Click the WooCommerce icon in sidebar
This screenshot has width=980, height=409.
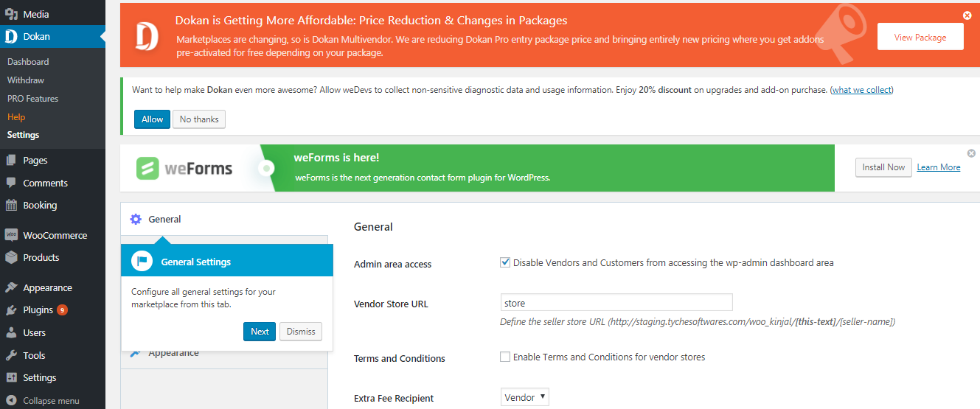[x=11, y=235]
